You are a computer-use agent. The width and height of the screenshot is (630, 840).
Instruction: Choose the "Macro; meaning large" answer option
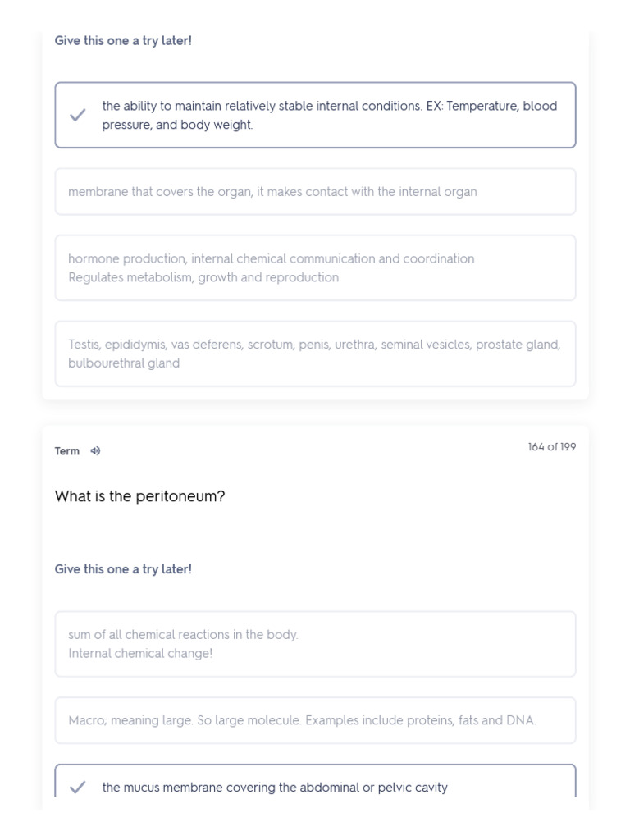[315, 720]
